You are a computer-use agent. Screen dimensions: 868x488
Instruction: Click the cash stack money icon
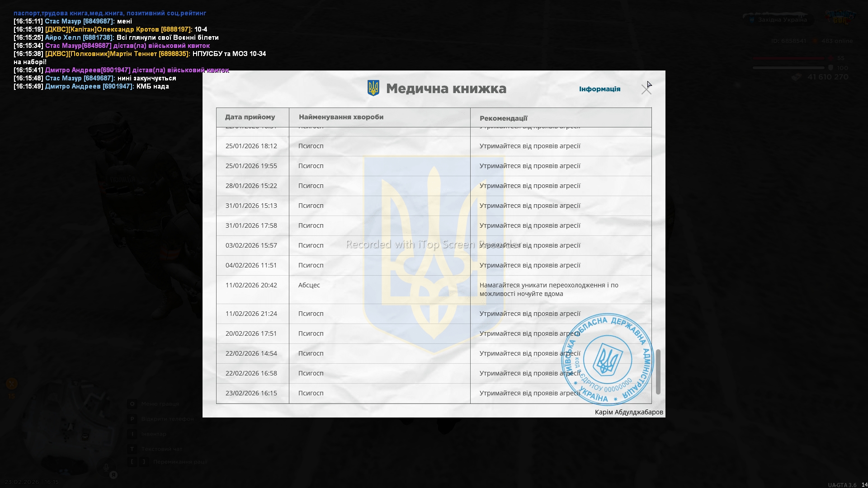[x=797, y=77]
